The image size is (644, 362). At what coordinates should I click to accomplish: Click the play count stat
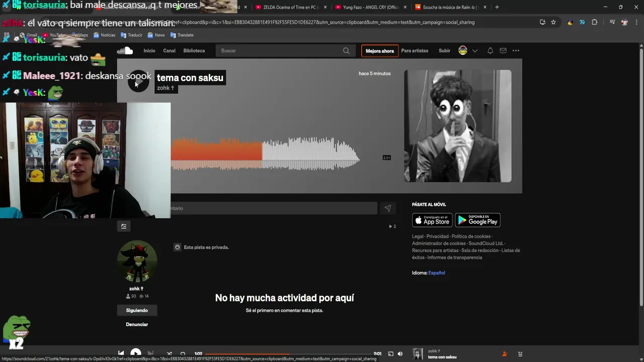pyautogui.click(x=392, y=226)
